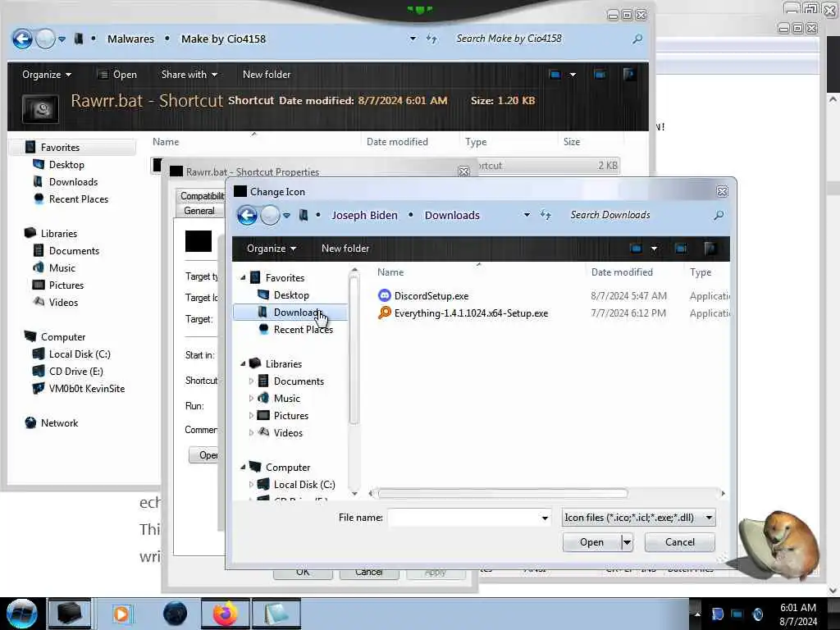Click search magnifier icon in Change Icon dialog
The height and width of the screenshot is (630, 840).
click(x=719, y=215)
